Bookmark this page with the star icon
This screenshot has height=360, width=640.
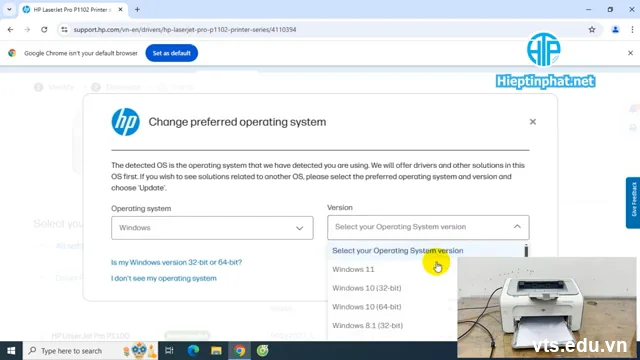click(x=592, y=29)
